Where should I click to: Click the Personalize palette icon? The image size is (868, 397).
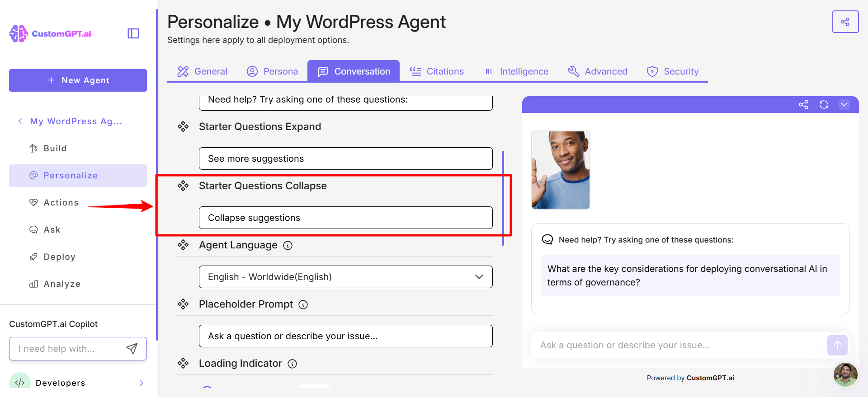tap(33, 176)
